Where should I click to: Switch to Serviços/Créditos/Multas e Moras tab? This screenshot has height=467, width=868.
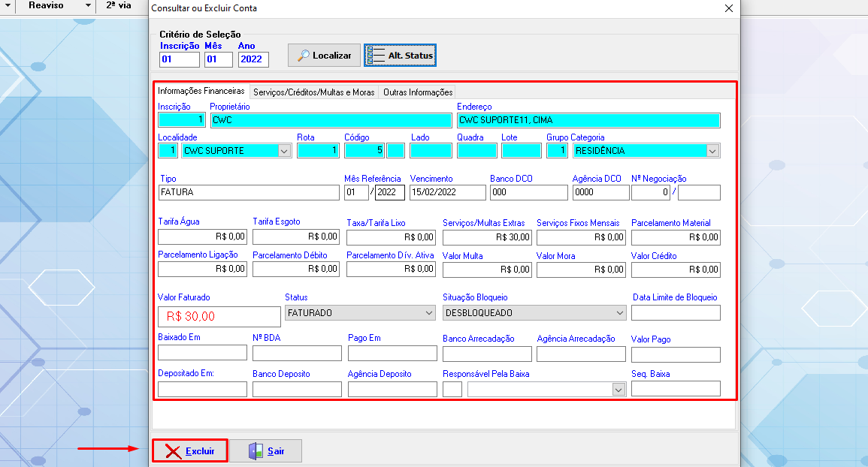point(313,92)
